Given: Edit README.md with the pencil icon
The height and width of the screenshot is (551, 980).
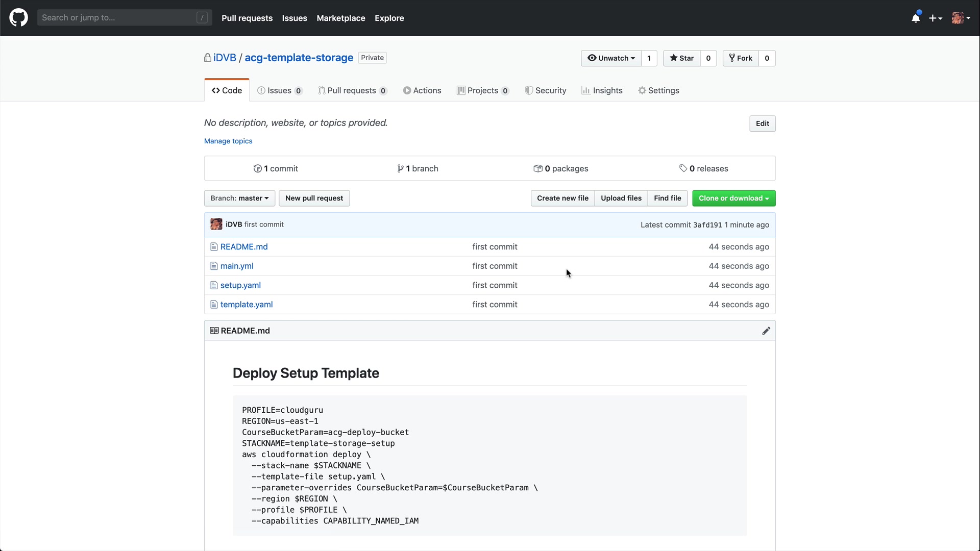Looking at the screenshot, I should 766,331.
